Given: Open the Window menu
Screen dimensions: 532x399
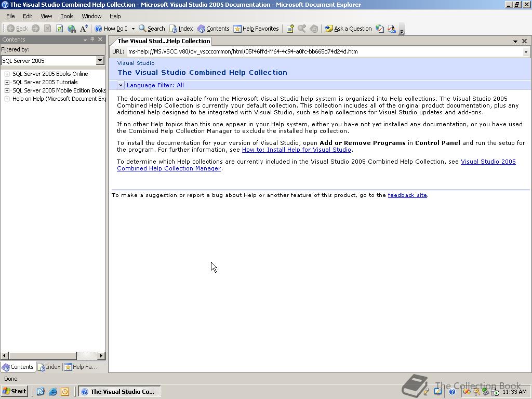Looking at the screenshot, I should (91, 16).
